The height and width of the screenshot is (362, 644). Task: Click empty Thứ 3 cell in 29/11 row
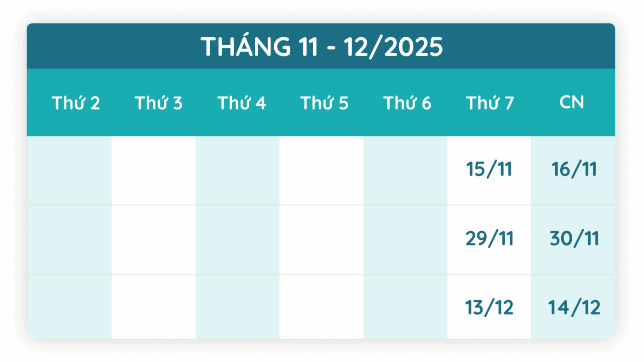(153, 240)
